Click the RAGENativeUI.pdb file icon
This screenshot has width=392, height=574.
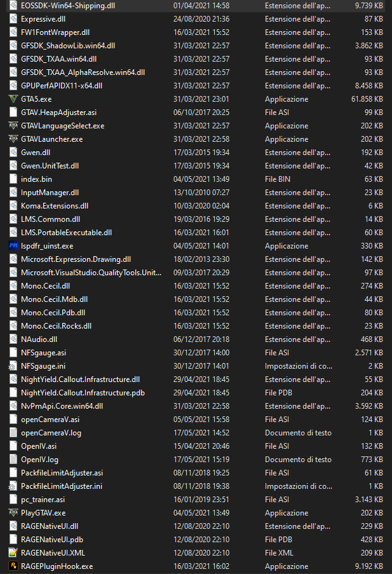[x=13, y=540]
